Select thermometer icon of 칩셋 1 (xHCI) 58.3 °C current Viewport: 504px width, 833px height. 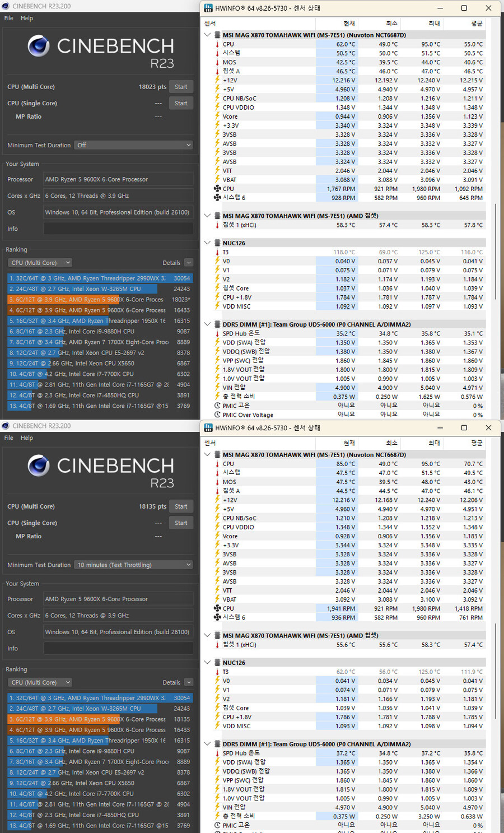[217, 225]
